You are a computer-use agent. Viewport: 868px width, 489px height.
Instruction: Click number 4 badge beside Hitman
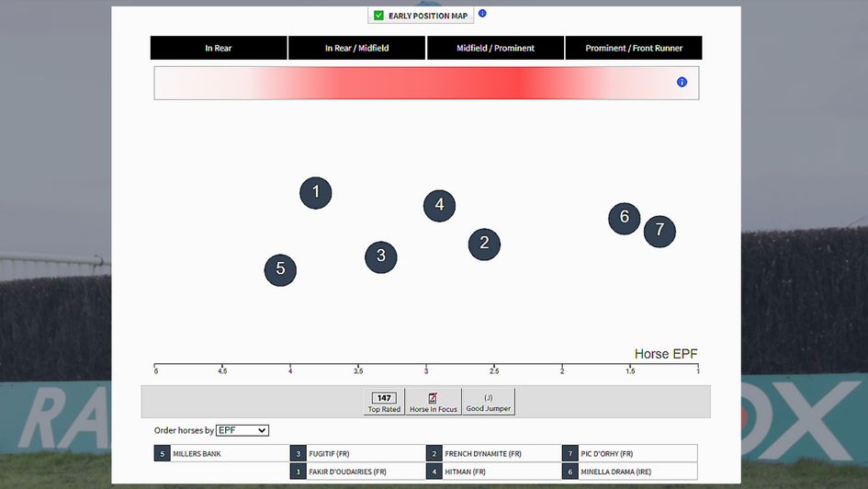point(434,472)
